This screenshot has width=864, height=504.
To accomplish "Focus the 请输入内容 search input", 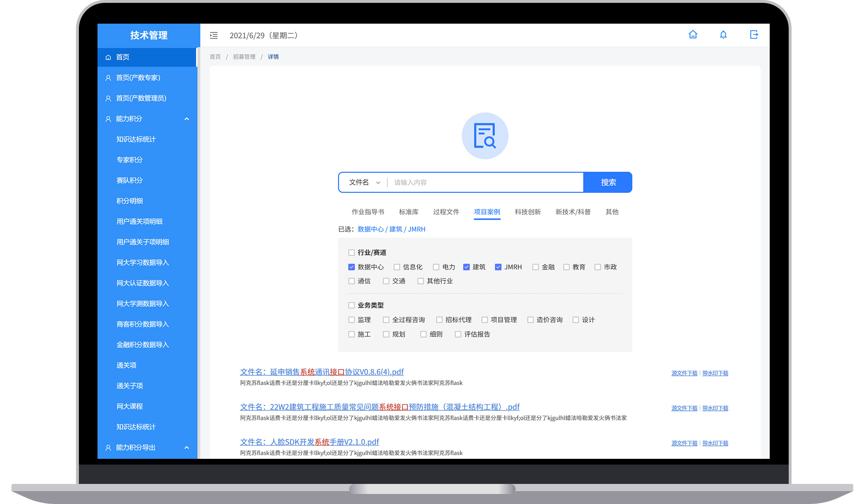I will click(x=485, y=182).
